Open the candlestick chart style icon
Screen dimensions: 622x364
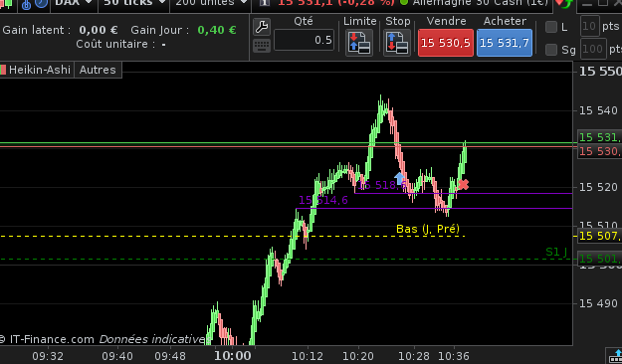click(7, 4)
